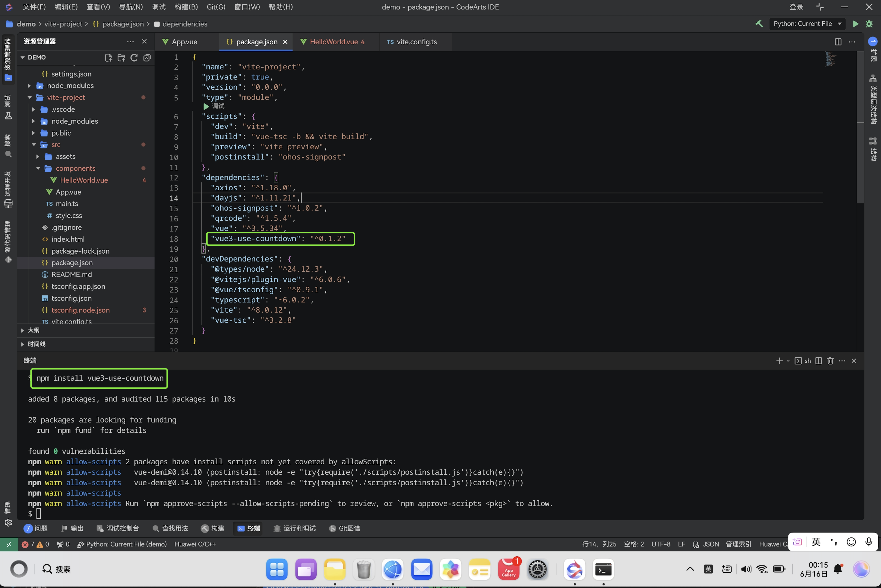Run the current Python file
Viewport: 881px width, 588px height.
[x=855, y=24]
